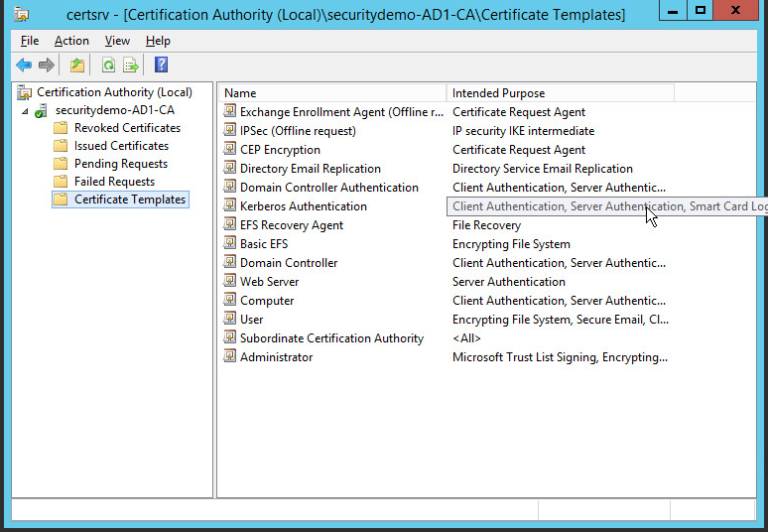Click the Domain Controller Authentication template icon
768x532 pixels.
(x=230, y=187)
